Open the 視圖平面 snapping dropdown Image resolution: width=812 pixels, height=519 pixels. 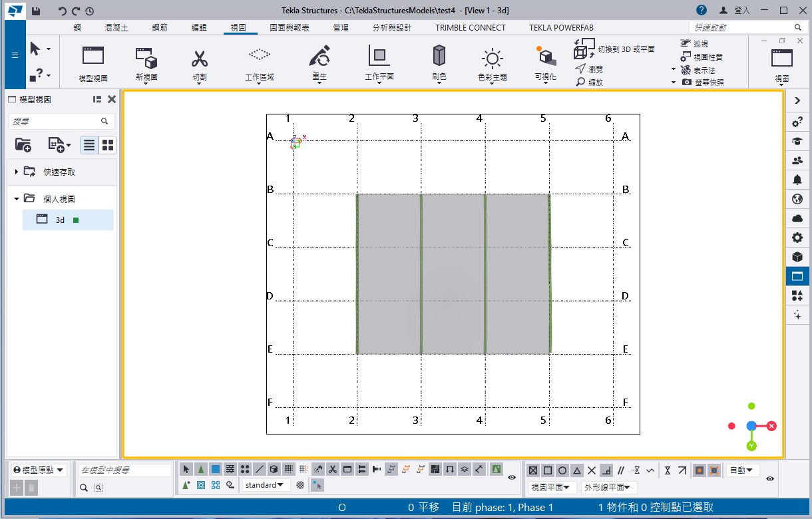pyautogui.click(x=552, y=487)
